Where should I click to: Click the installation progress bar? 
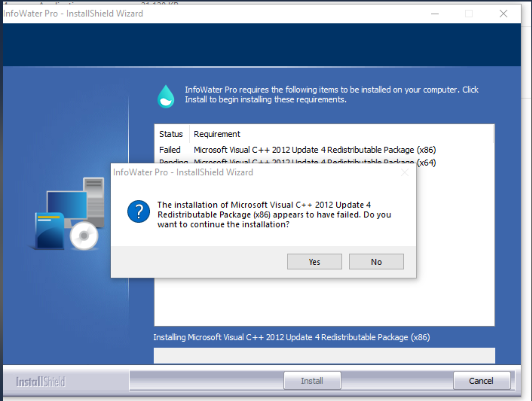[x=326, y=355]
